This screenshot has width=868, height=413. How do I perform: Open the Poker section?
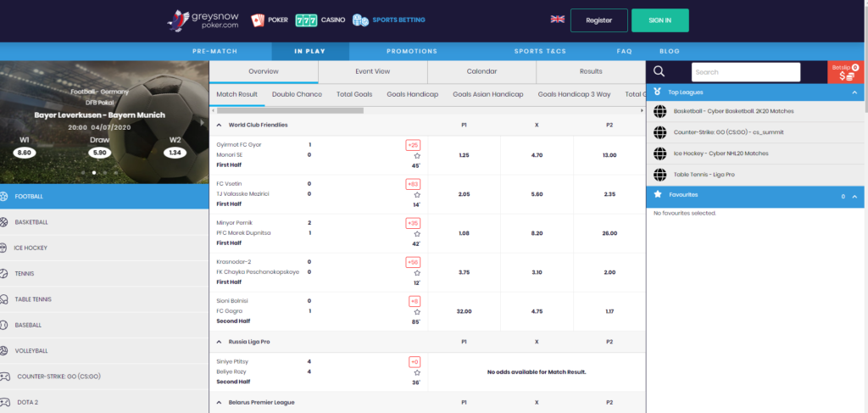tap(270, 20)
